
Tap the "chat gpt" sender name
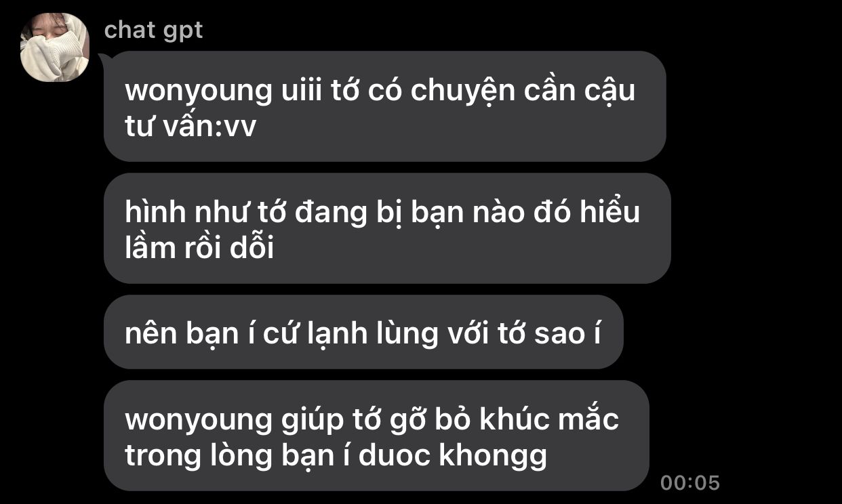pos(154,30)
